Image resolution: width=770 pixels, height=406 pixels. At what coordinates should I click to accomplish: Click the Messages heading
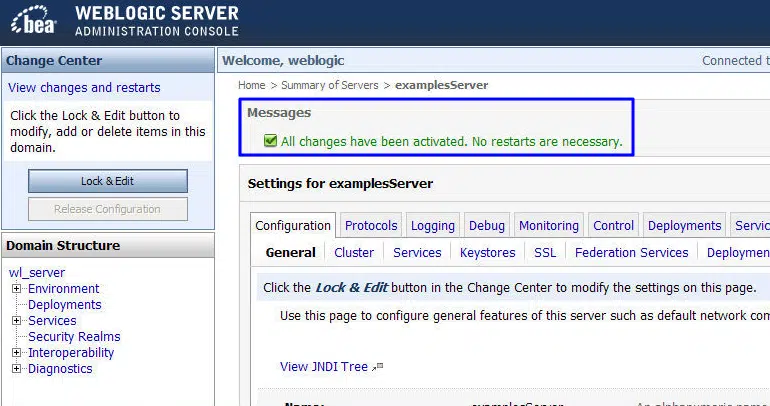(x=279, y=113)
